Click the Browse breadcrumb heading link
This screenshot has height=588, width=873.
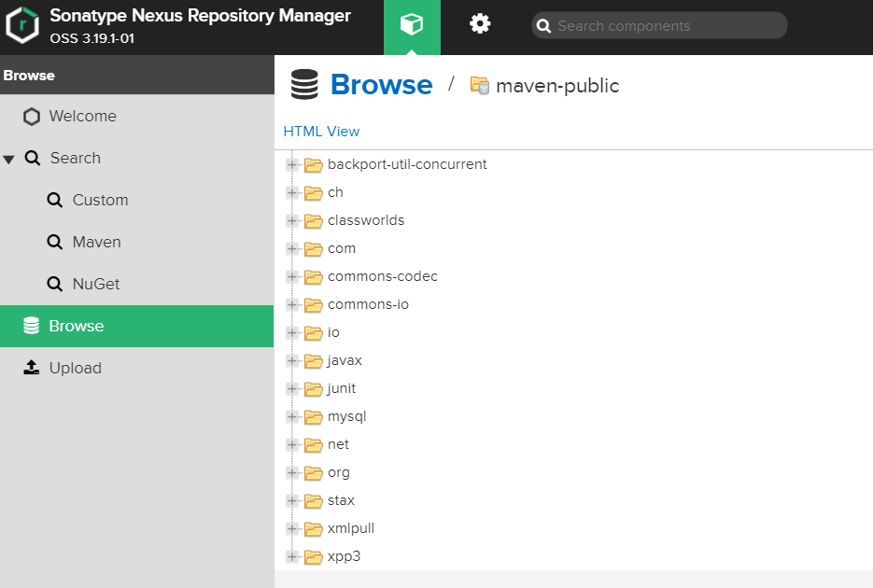tap(381, 85)
